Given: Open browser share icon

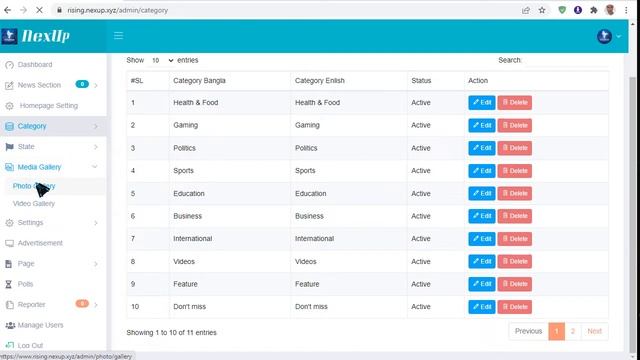Looking at the screenshot, I should point(526,10).
